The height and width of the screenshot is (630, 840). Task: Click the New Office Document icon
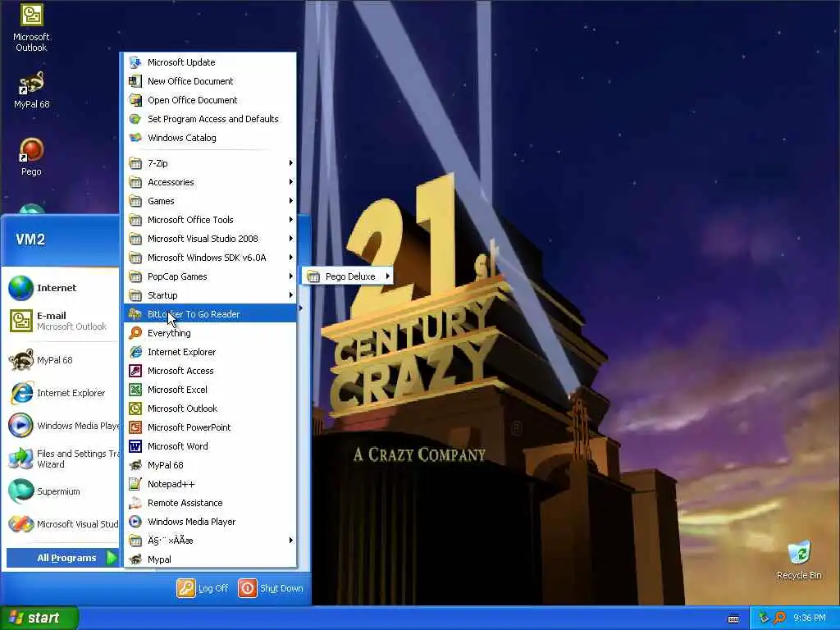[x=135, y=81]
